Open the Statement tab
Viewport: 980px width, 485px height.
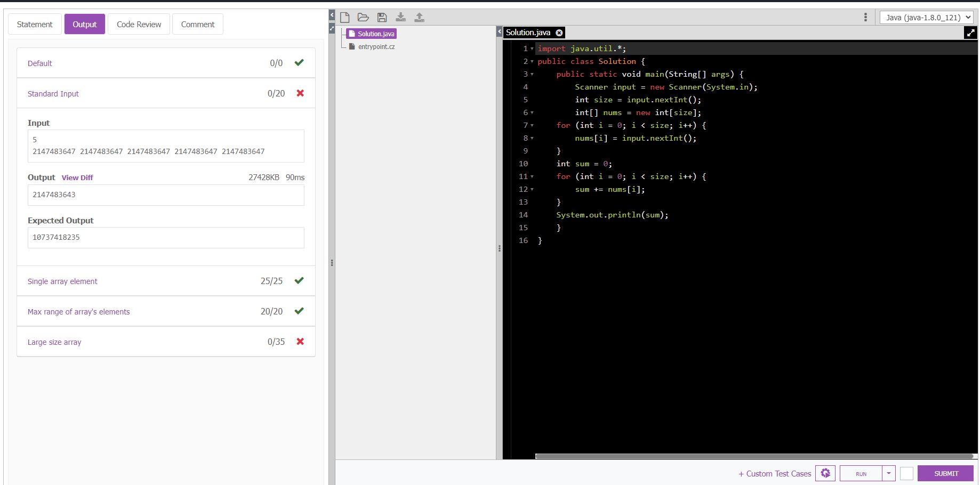[x=34, y=24]
